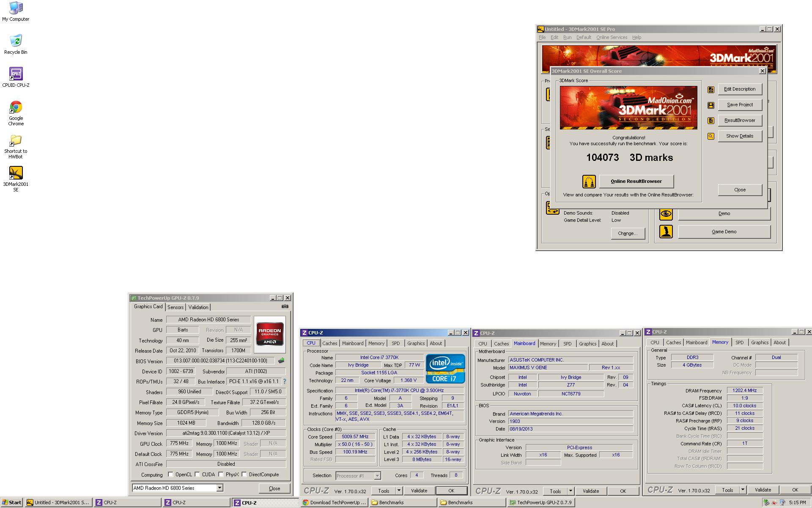Click the Demo eye icon in 3DMark
812x508 pixels.
[666, 214]
